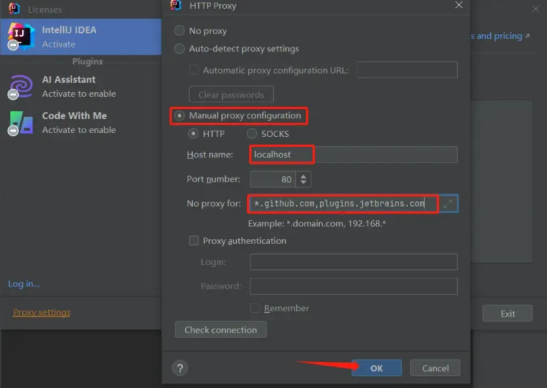Click the Password input field
548x389 pixels.
[353, 286]
